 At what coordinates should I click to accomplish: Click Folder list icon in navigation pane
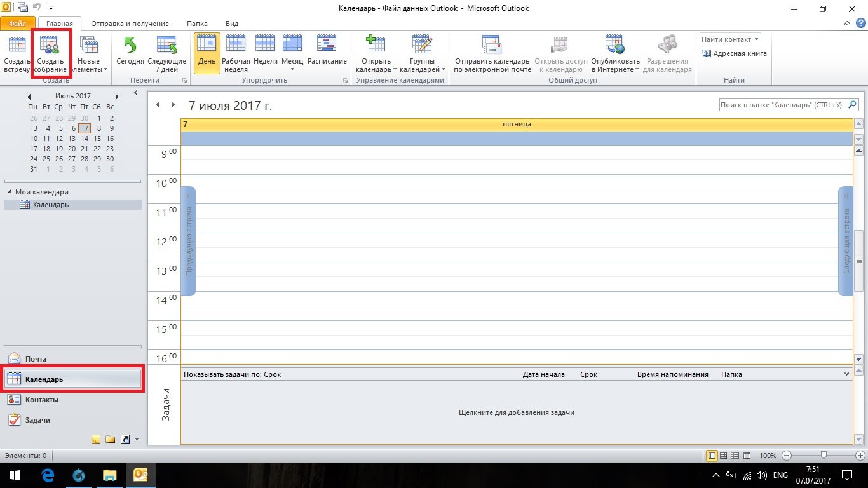click(x=110, y=438)
